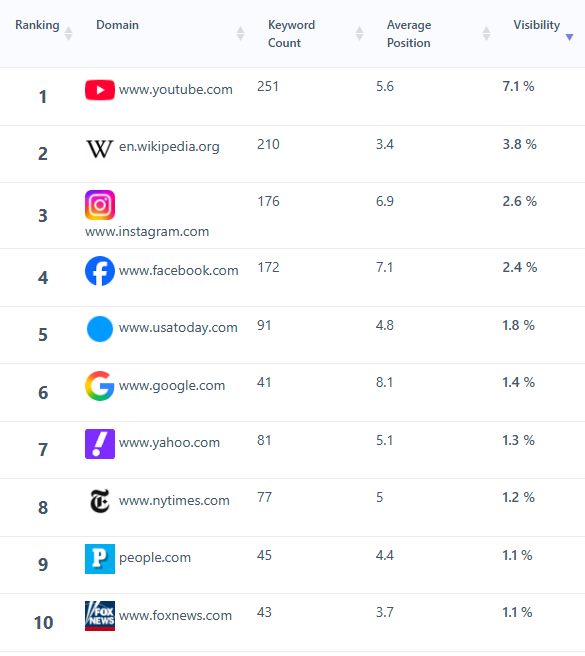Click the Fox News logo icon
Image resolution: width=585 pixels, height=656 pixels.
point(100,616)
